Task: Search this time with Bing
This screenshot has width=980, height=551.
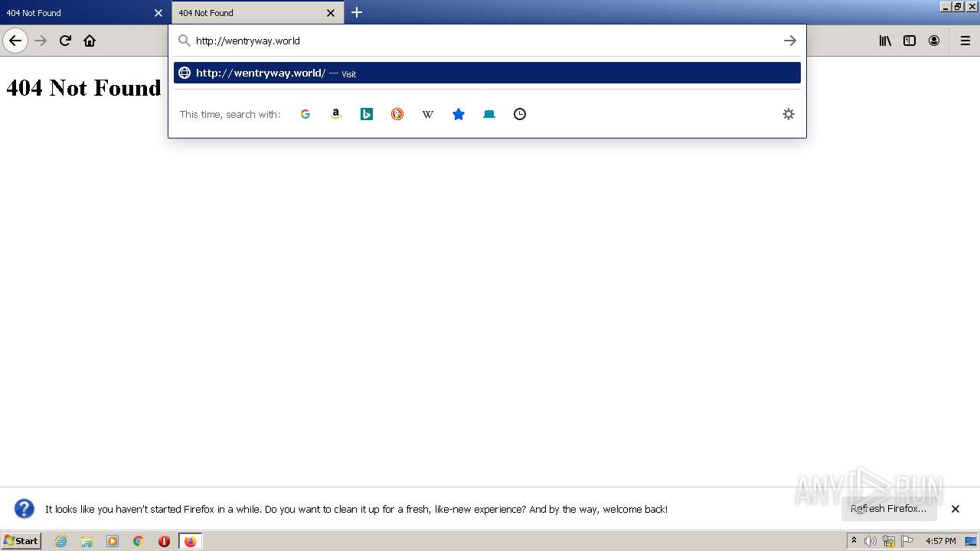Action: (367, 114)
